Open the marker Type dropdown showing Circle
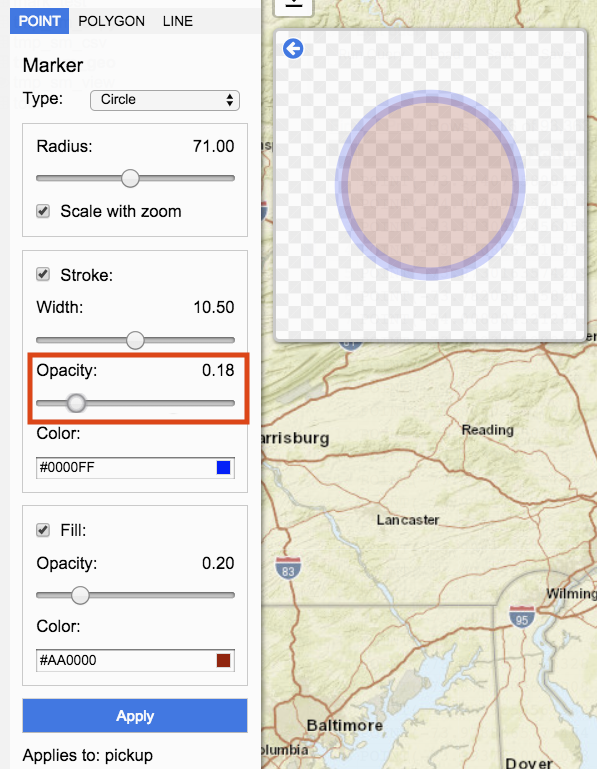Viewport: 597px width, 769px height. 165,100
